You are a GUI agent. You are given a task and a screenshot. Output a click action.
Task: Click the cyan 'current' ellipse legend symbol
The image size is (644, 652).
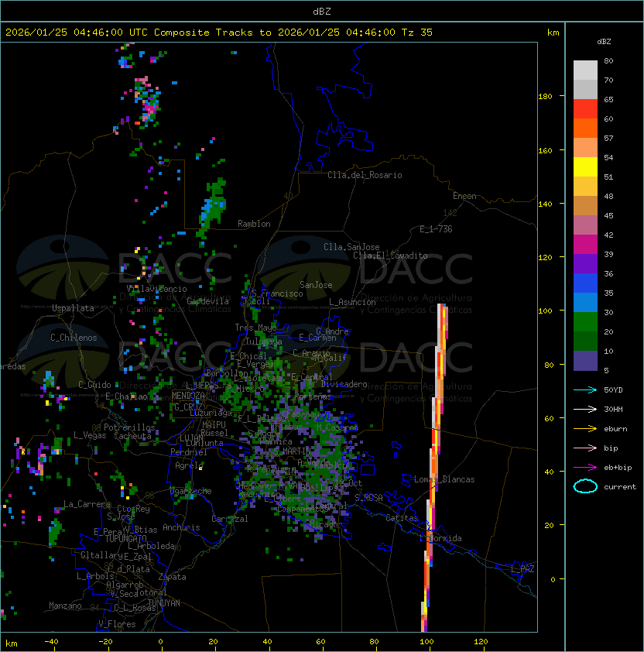585,486
